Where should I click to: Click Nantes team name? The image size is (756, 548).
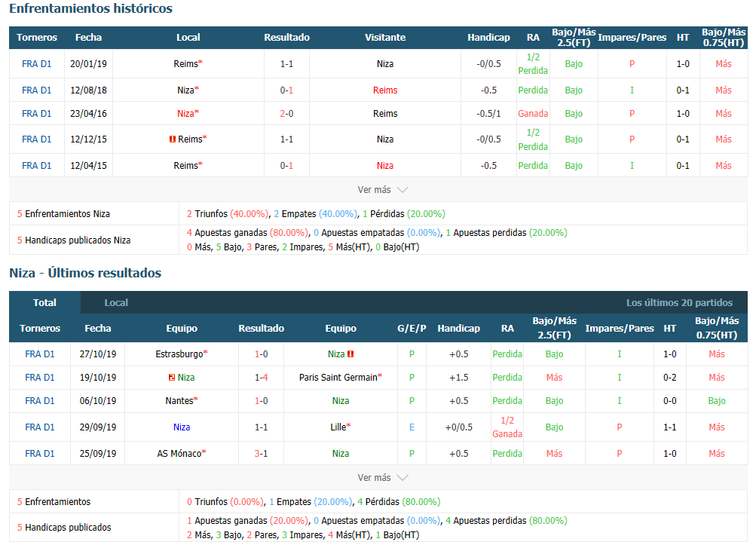pyautogui.click(x=179, y=401)
